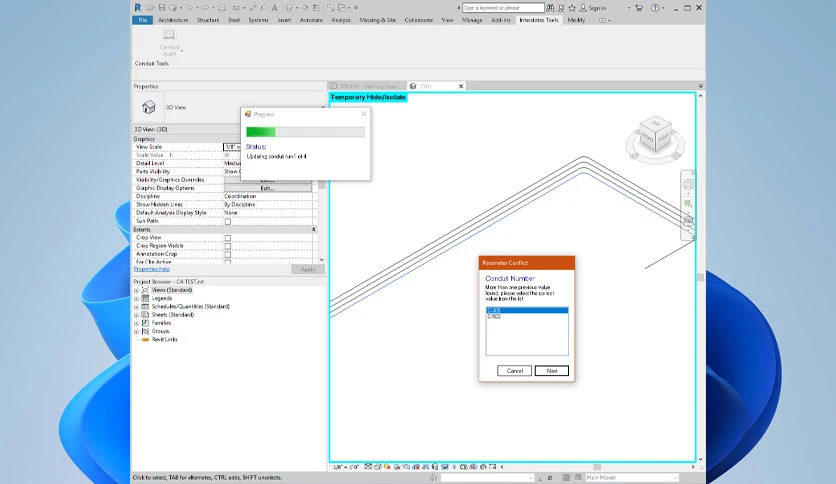Click the navigation bar steering wheel icon
The width and height of the screenshot is (836, 484).
[x=688, y=184]
